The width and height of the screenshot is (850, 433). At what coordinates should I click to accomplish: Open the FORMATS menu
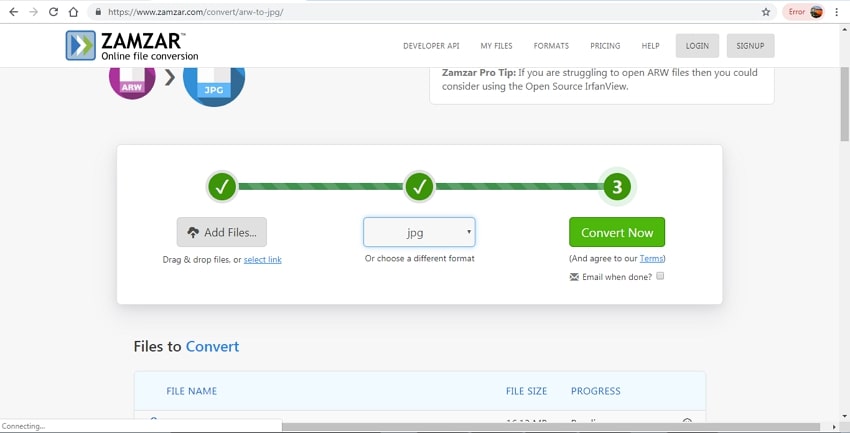551,46
